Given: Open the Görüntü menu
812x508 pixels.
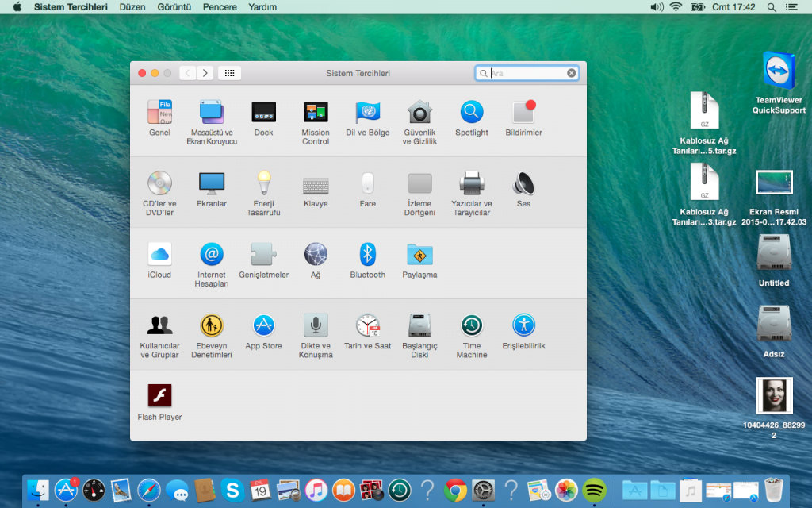Looking at the screenshot, I should click(174, 7).
